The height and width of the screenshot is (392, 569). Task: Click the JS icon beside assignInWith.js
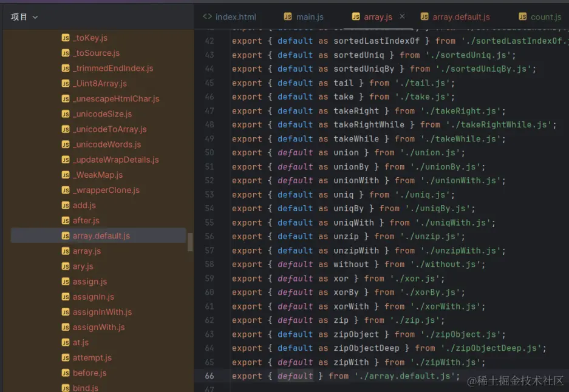click(x=66, y=312)
